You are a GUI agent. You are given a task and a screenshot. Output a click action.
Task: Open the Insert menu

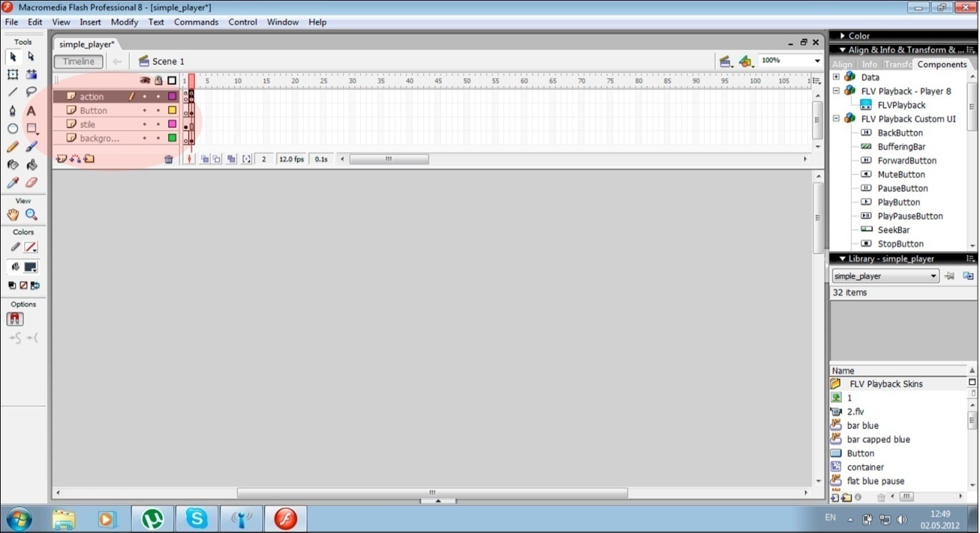(90, 22)
